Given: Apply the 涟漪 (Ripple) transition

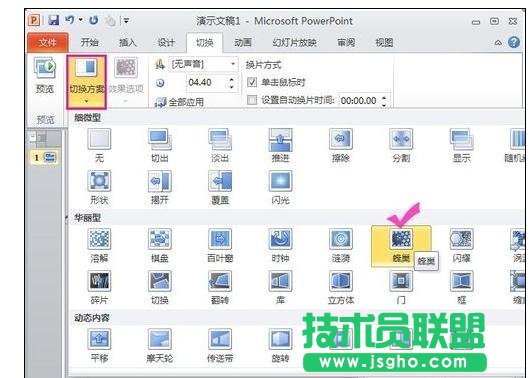Looking at the screenshot, I should point(341,246).
